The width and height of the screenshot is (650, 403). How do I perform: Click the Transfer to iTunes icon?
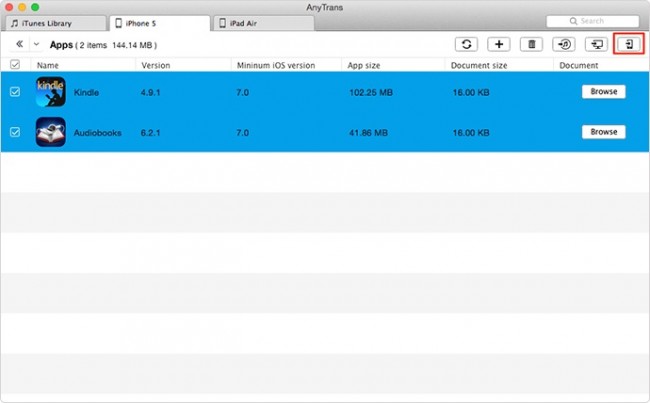click(565, 44)
